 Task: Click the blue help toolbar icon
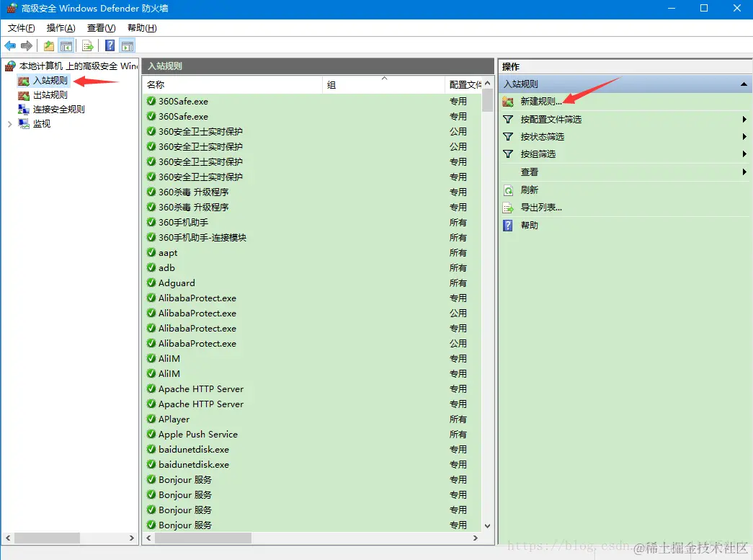tap(110, 45)
